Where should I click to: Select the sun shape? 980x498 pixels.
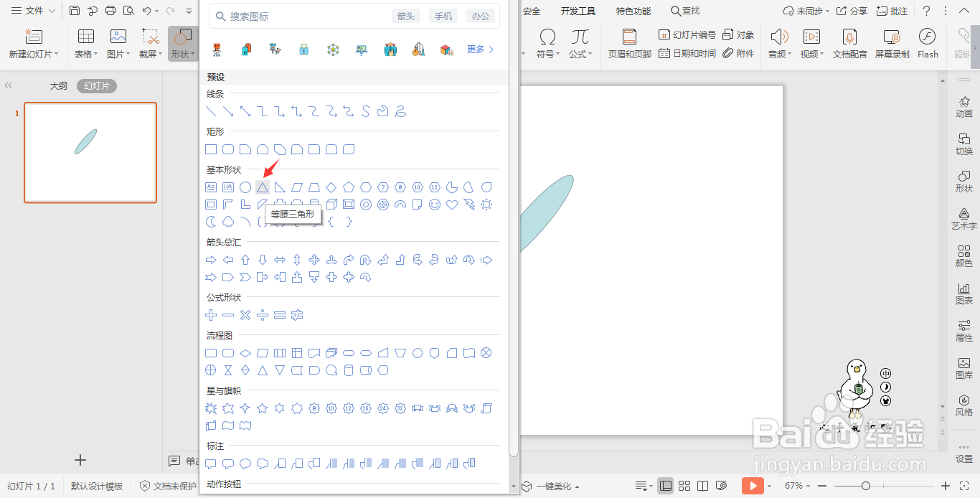click(x=486, y=205)
